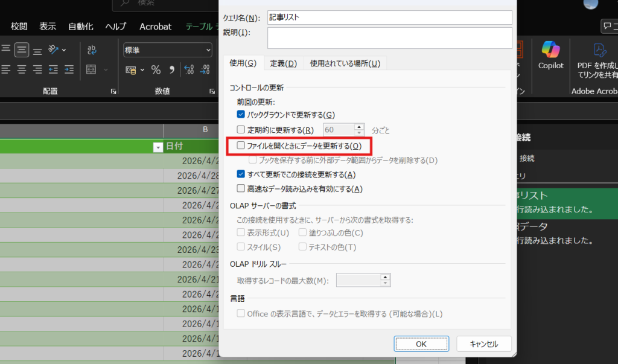Uncheck バックグラウンドで更新する checkbox
Screen dimensions: 618x364
[x=241, y=114]
